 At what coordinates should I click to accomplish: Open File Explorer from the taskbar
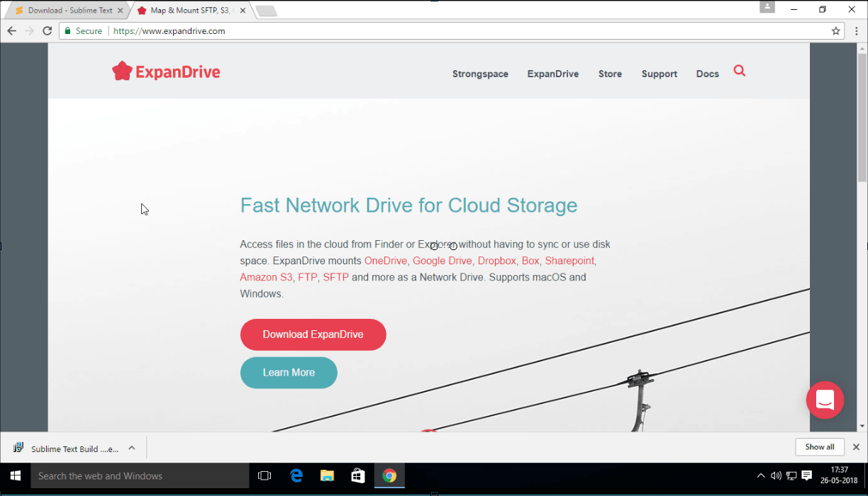tap(327, 475)
